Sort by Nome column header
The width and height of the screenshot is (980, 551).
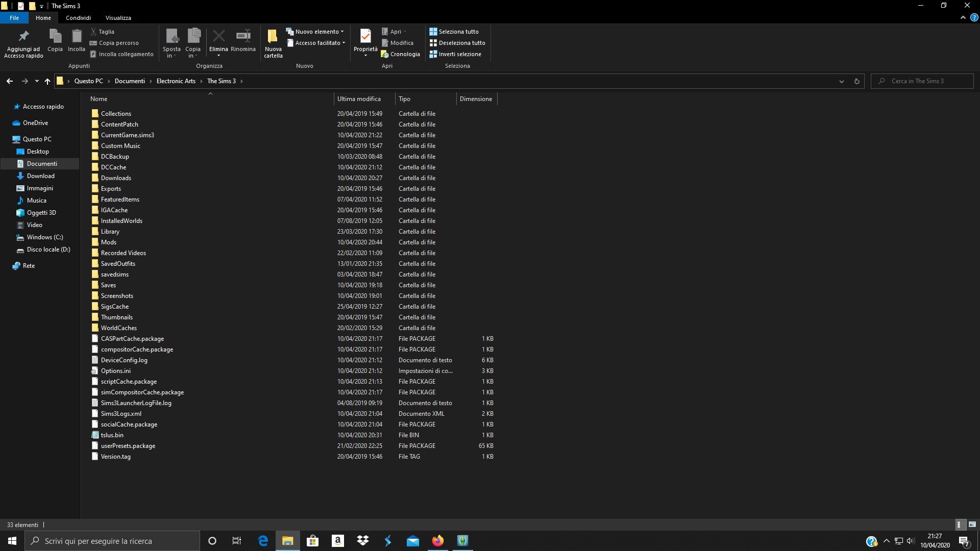click(x=210, y=99)
